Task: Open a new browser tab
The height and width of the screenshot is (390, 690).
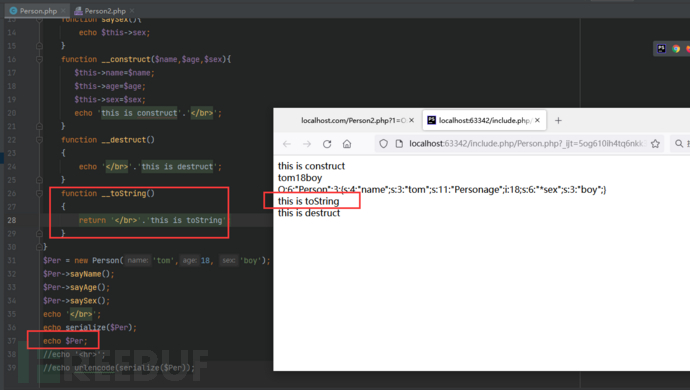Action: (558, 121)
